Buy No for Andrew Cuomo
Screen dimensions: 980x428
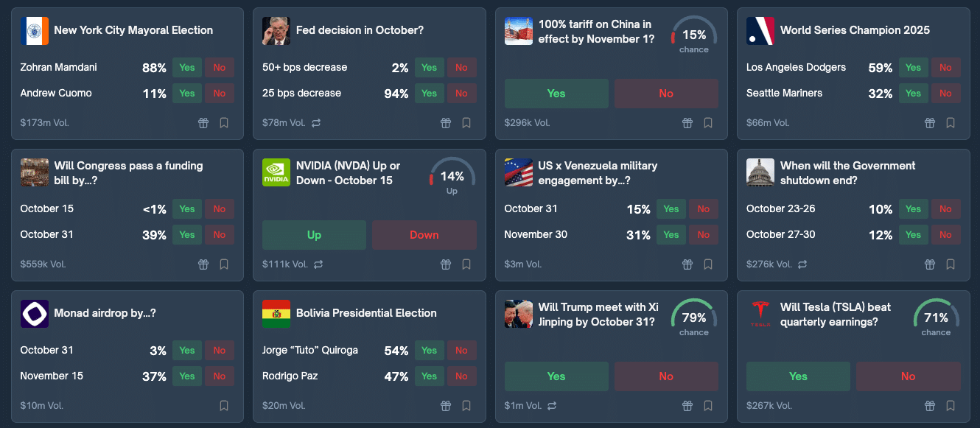point(220,94)
